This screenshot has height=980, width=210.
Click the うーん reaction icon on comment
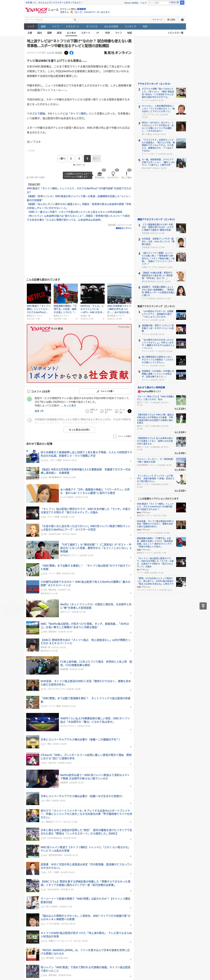[x=117, y=411]
